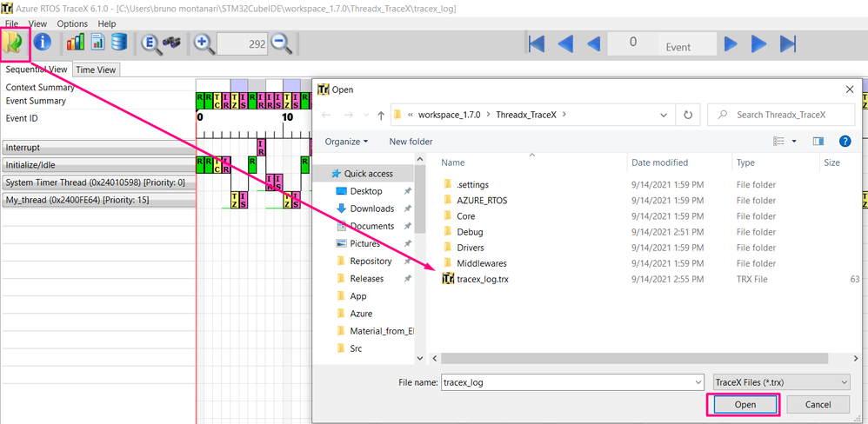
Task: Click the Interrupt context row button
Action: (99, 148)
